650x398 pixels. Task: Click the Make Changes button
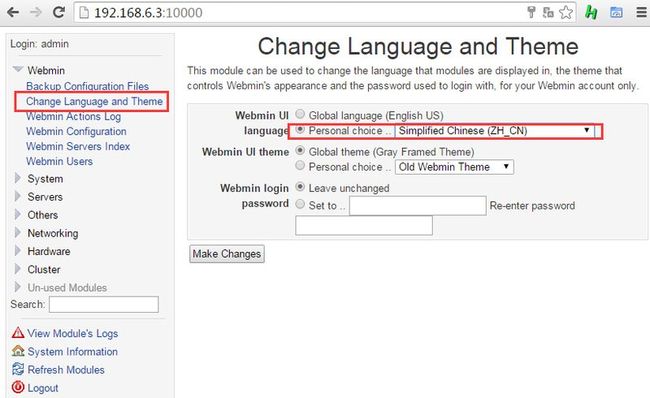point(227,254)
